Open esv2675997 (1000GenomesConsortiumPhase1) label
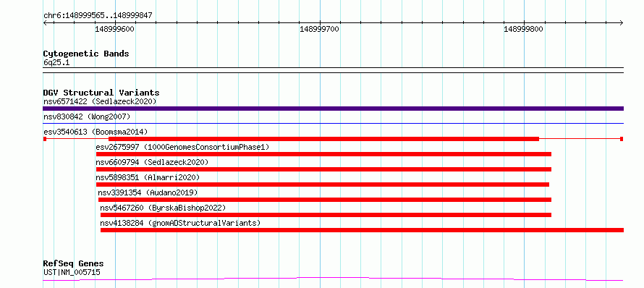The image size is (644, 288). pyautogui.click(x=182, y=147)
